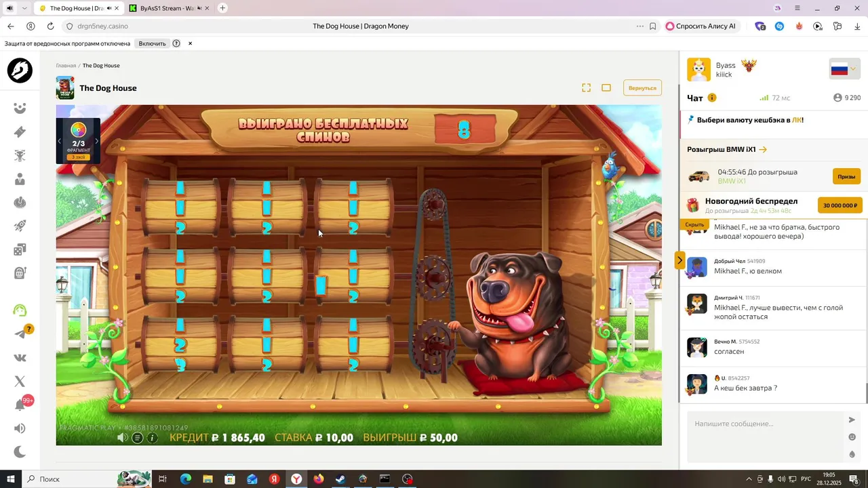Open page options three dots menu
The image size is (868, 488).
point(639,26)
